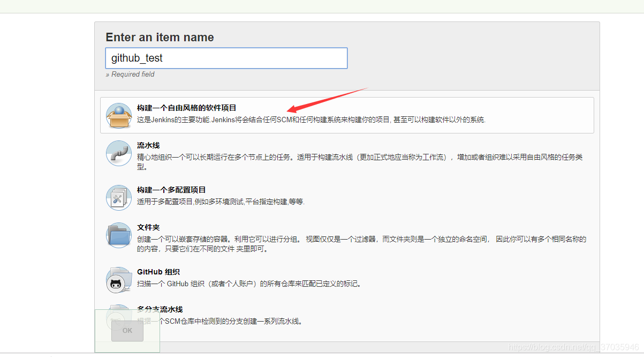
Task: Click the description 扫描一个 GitHub 组织
Action: (249, 284)
